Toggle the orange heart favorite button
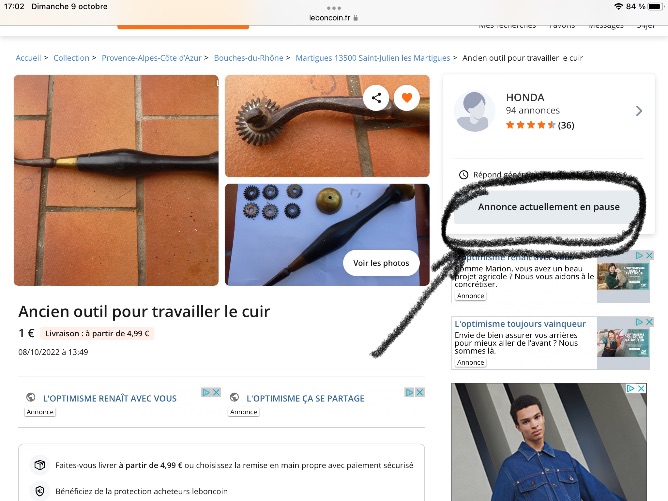 point(407,98)
